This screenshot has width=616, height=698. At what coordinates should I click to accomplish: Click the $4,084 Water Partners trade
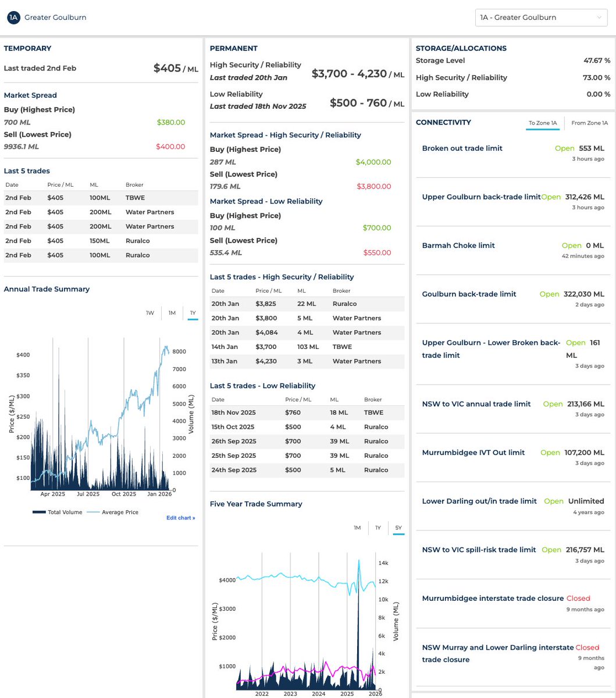307,333
